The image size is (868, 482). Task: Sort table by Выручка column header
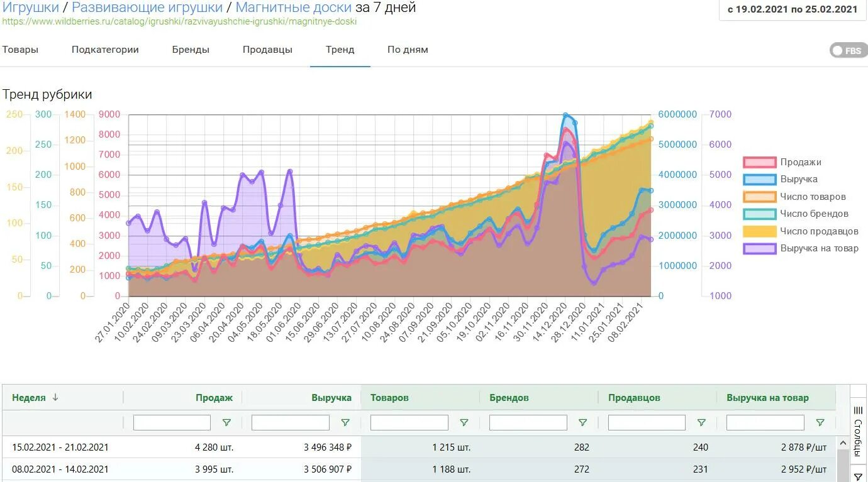[x=331, y=398]
